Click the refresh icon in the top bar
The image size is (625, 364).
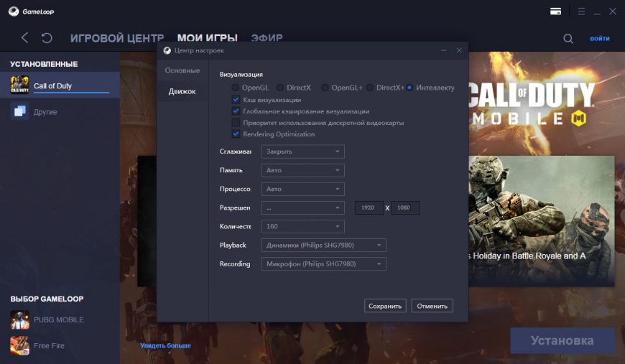point(47,38)
